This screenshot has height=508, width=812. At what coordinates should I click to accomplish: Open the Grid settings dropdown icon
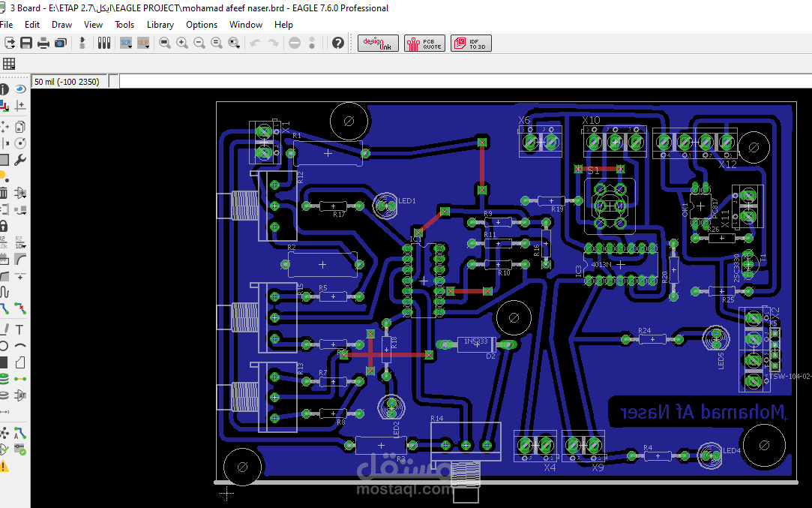[x=9, y=64]
